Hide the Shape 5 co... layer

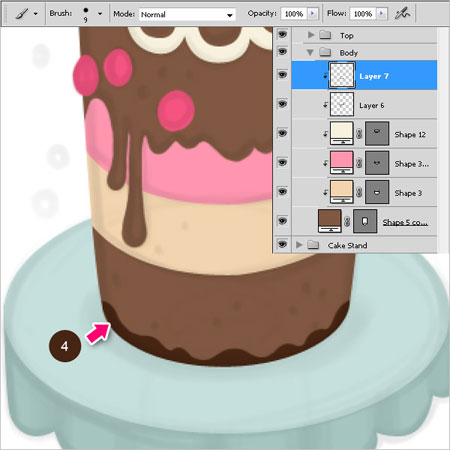[282, 221]
